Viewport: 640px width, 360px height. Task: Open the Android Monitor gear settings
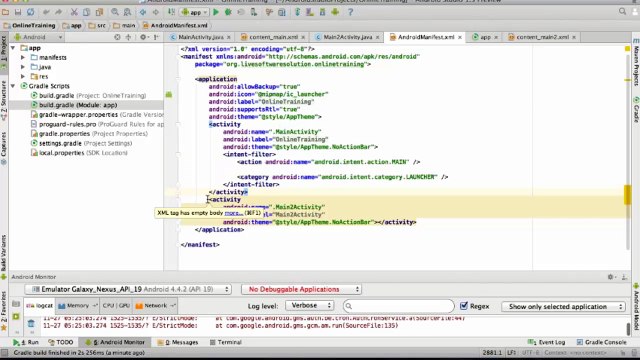coord(611,277)
